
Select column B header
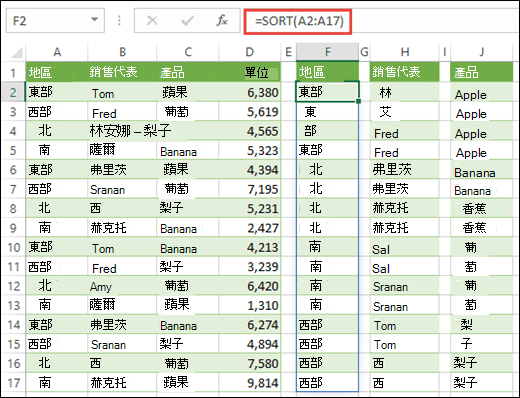coord(122,52)
